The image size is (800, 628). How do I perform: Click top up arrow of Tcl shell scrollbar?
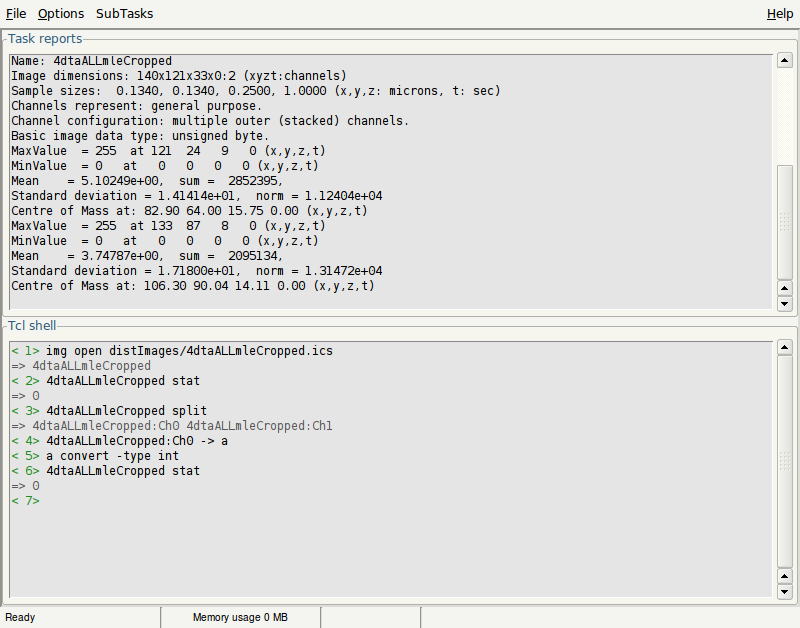[784, 348]
